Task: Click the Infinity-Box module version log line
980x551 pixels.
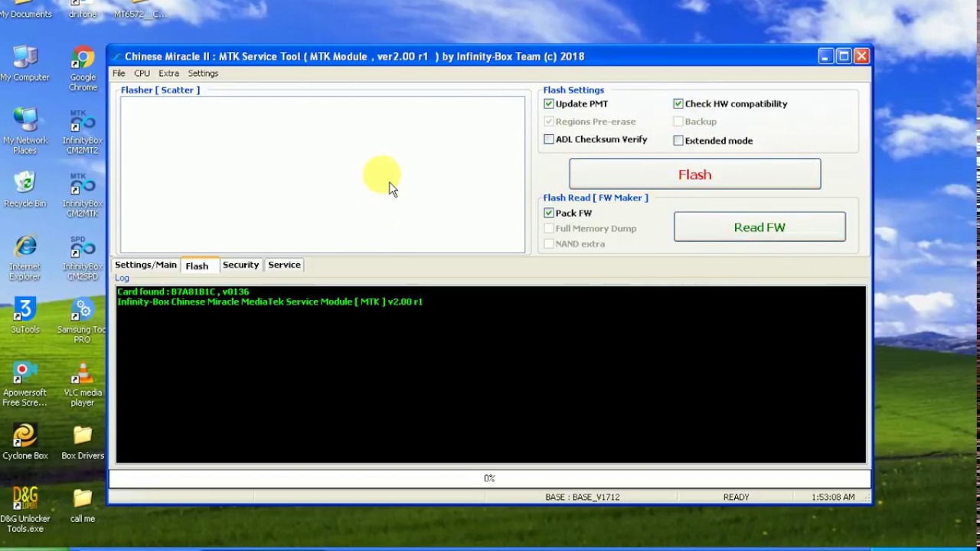Action: click(269, 302)
